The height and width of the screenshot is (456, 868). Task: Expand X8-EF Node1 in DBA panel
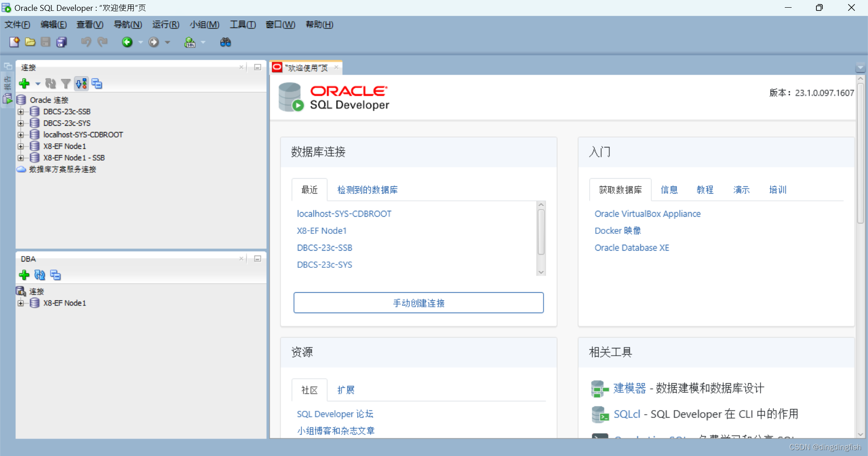coord(20,303)
